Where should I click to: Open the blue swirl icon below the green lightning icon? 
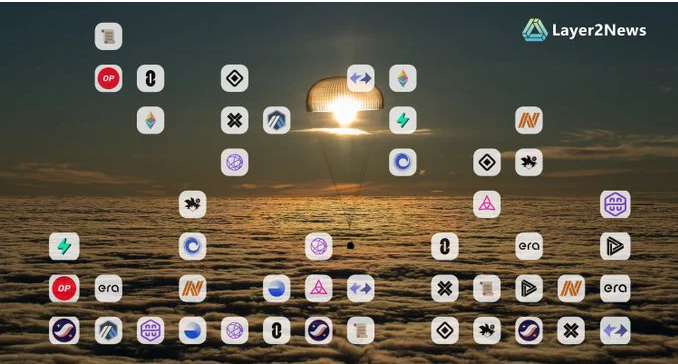point(403,162)
